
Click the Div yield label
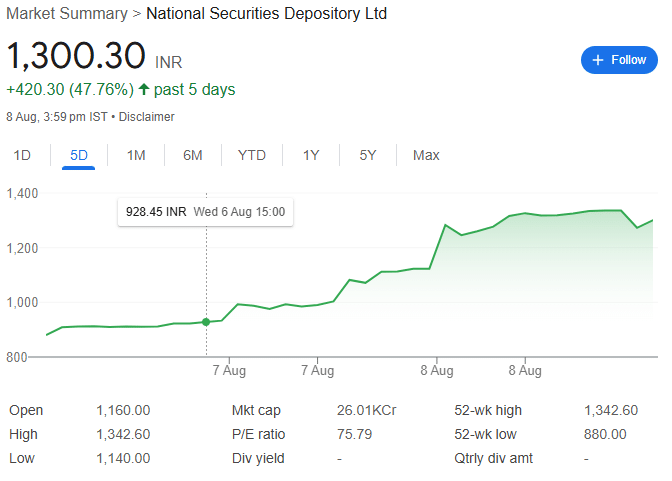click(258, 458)
